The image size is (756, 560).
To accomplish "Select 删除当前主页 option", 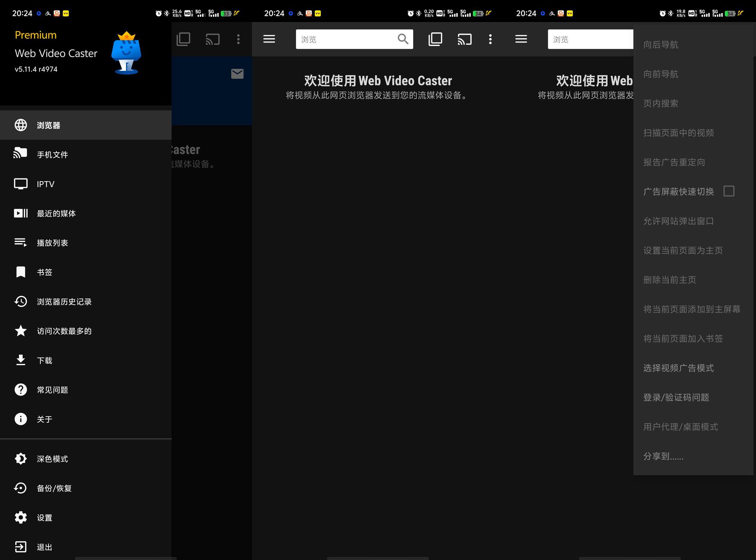I will (694, 280).
